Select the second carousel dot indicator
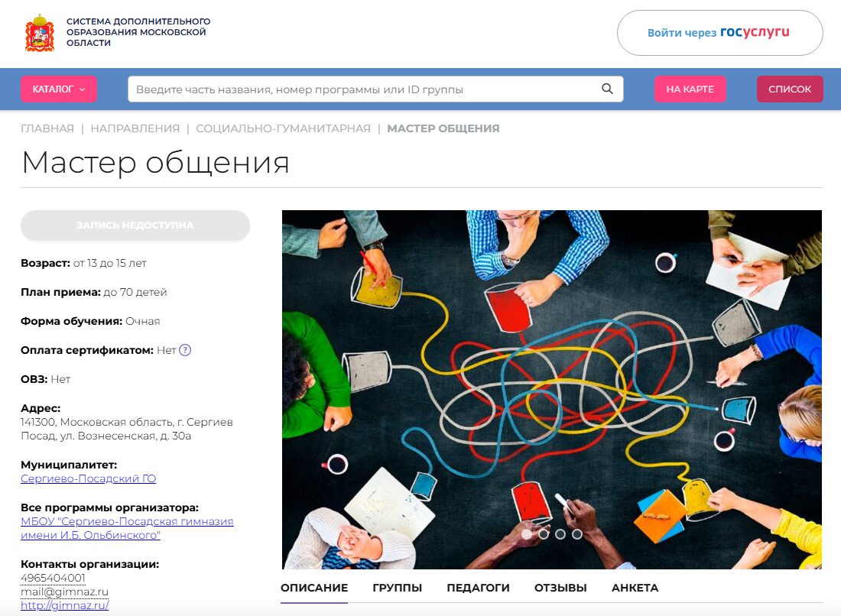This screenshot has width=841, height=616. (544, 534)
